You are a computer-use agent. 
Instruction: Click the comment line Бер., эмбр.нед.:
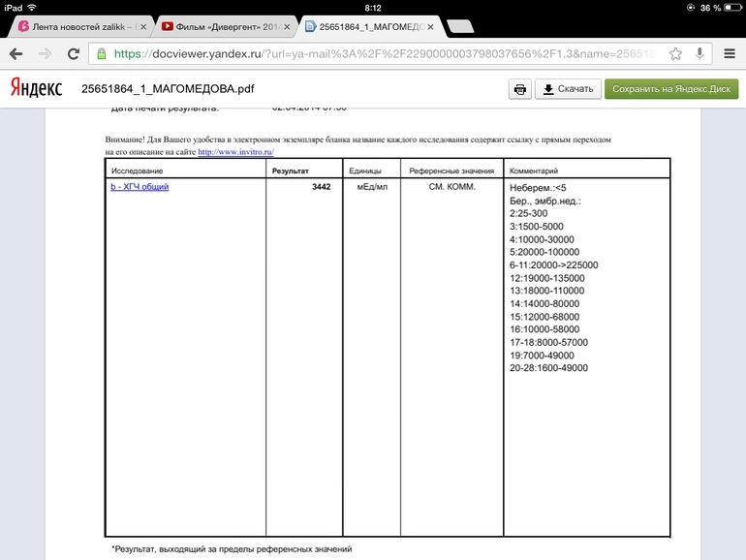point(545,202)
